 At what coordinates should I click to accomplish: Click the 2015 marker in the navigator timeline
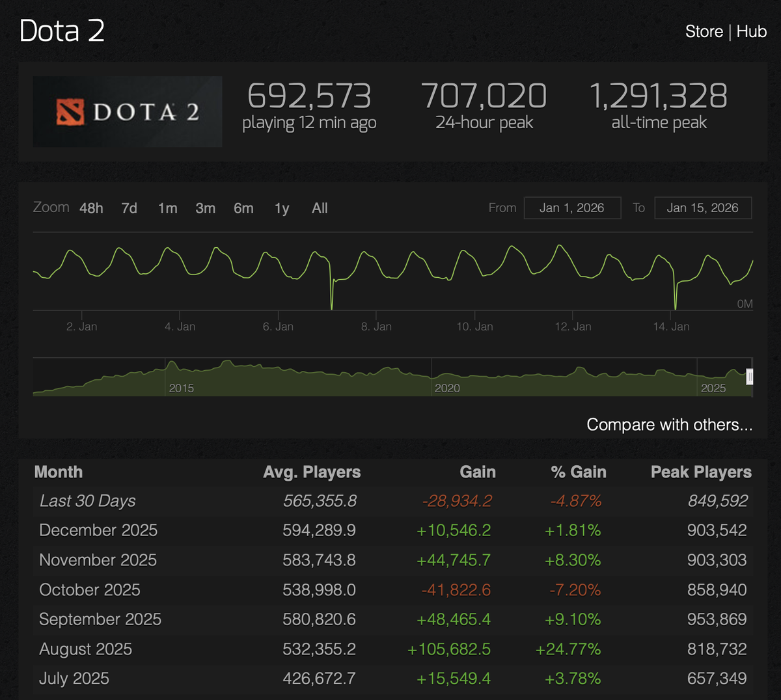(181, 388)
